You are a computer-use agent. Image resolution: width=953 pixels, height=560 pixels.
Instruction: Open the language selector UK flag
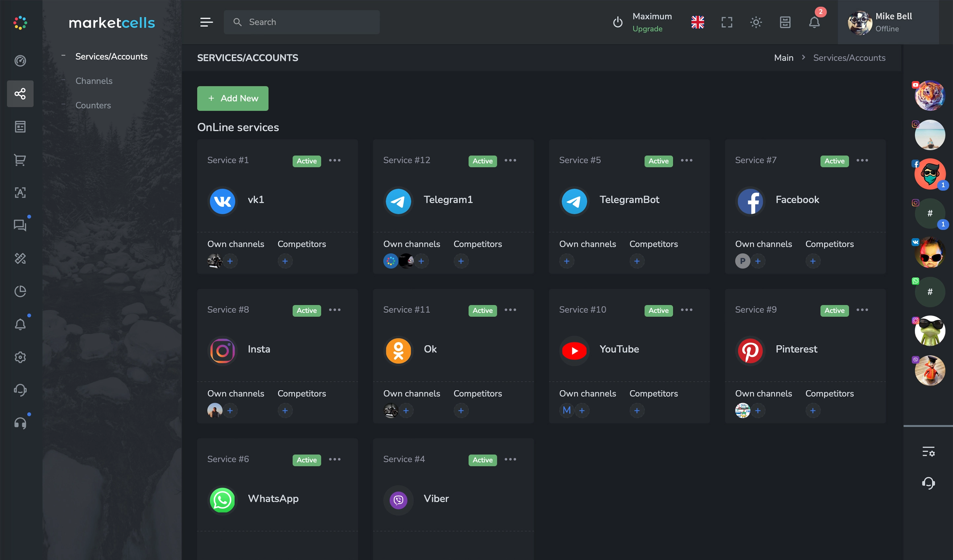(x=697, y=22)
